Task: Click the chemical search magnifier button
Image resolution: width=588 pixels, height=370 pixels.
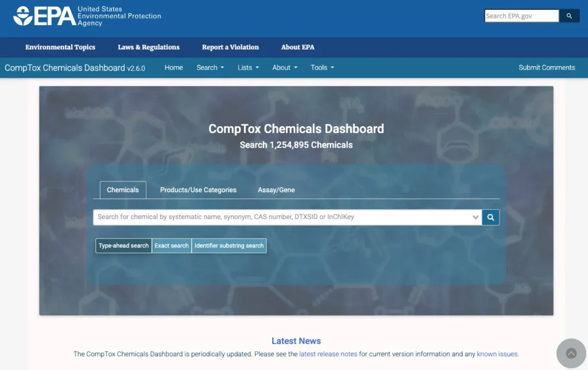Action: click(x=491, y=217)
